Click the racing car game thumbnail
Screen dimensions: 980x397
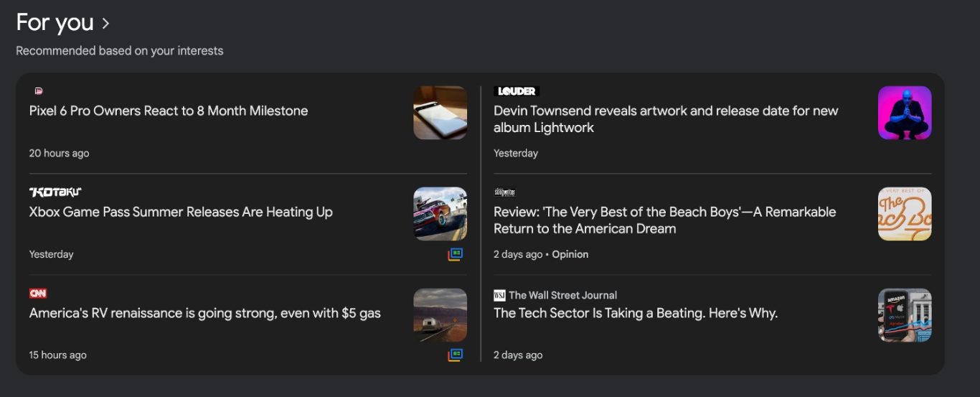[x=440, y=214]
